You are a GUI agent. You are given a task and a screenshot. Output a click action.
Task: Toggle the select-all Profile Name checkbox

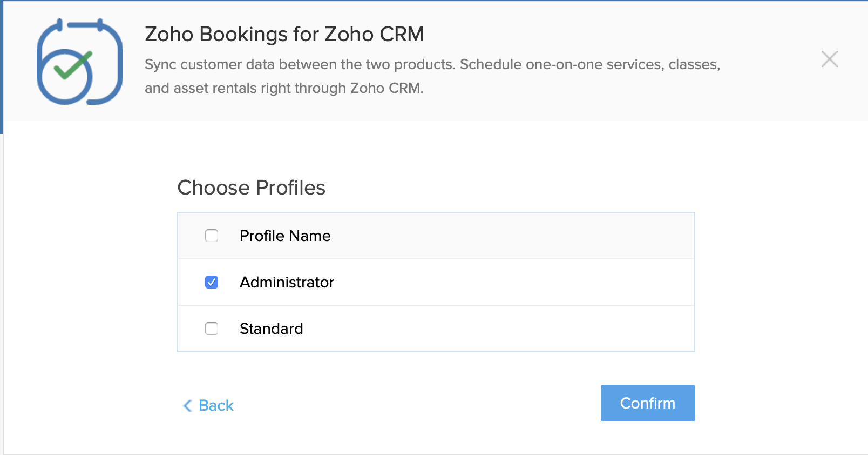(212, 236)
